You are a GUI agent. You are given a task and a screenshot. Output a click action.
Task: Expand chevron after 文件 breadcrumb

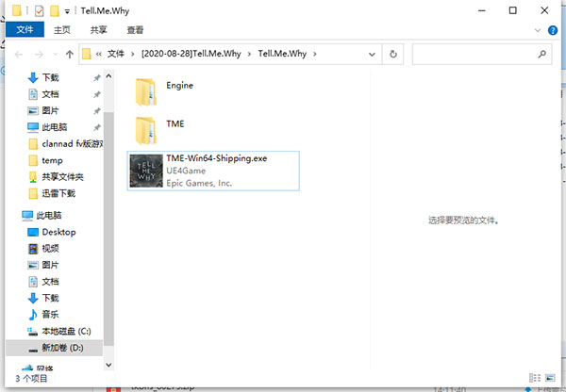click(x=132, y=54)
